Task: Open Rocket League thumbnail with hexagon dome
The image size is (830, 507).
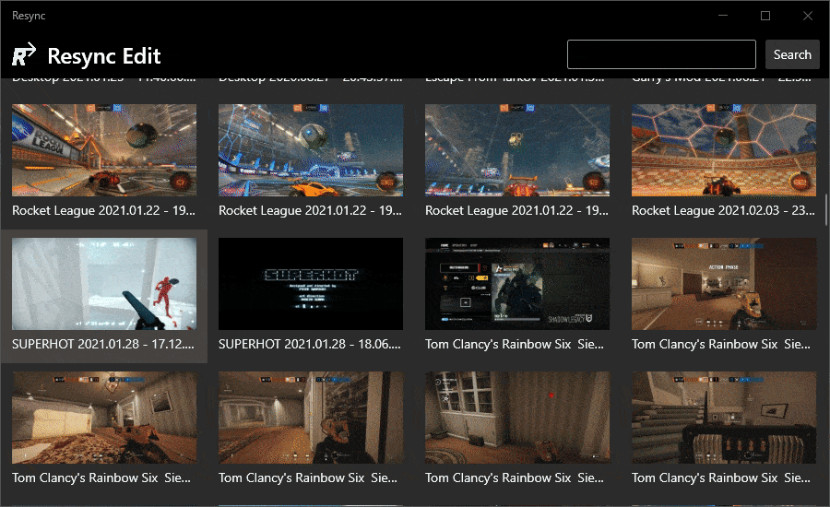Action: pos(724,150)
